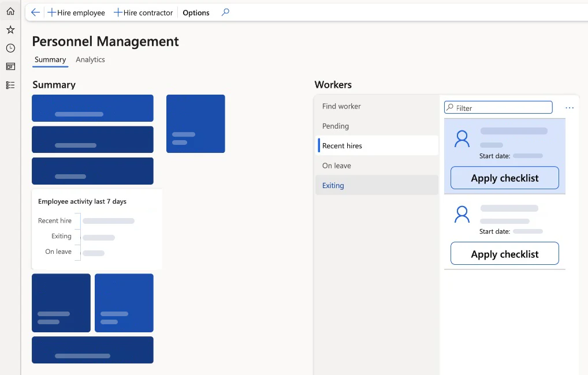
Task: Open the top wide summary tile
Action: click(92, 108)
